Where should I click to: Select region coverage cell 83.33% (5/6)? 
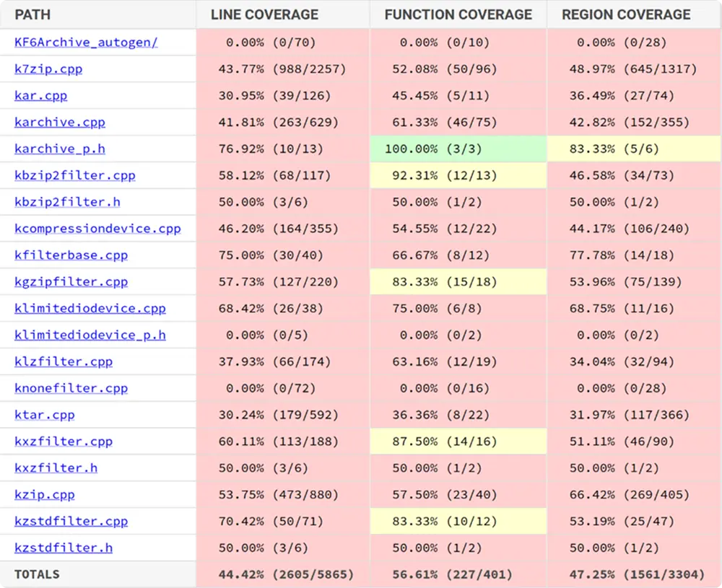[634, 149]
